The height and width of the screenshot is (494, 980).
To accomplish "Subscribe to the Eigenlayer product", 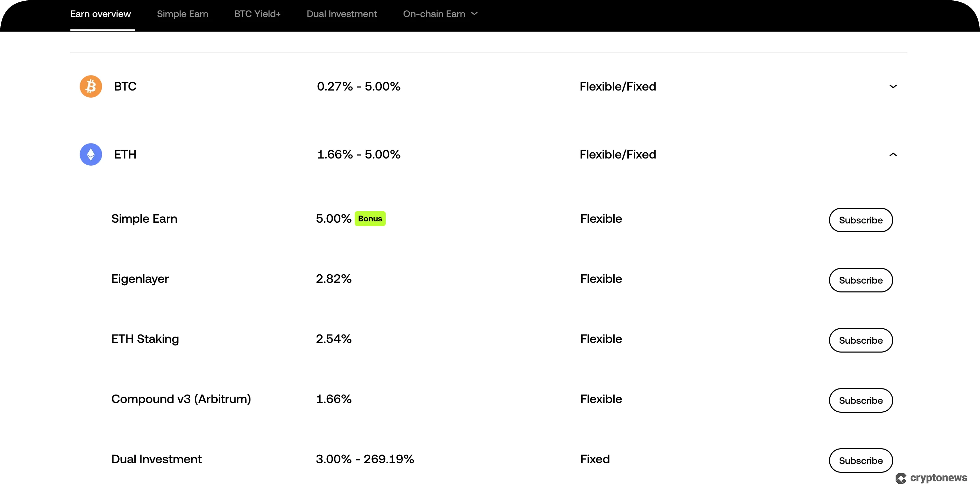I will point(860,280).
